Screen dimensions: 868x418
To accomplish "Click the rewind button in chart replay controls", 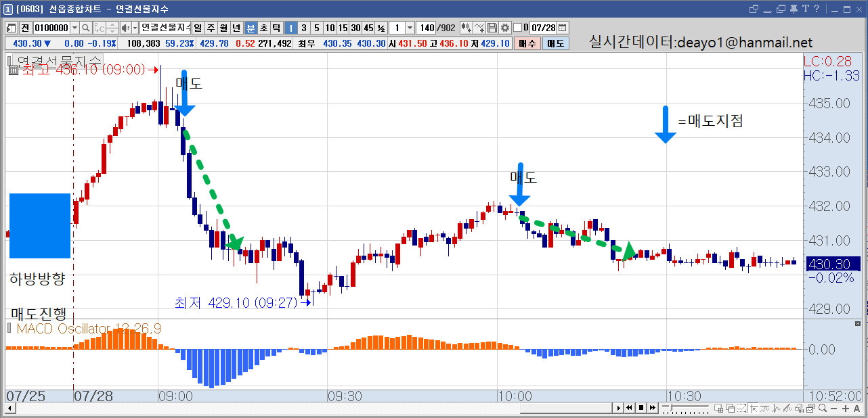I will [630, 408].
